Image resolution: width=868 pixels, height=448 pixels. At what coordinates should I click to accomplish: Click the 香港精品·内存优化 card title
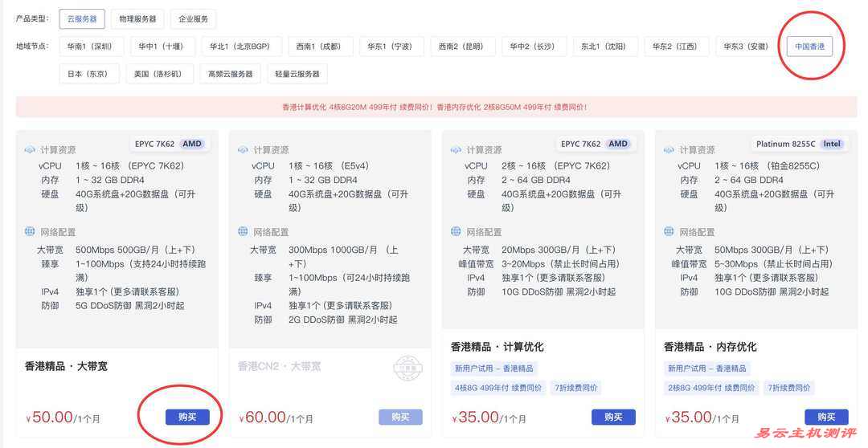tap(710, 347)
